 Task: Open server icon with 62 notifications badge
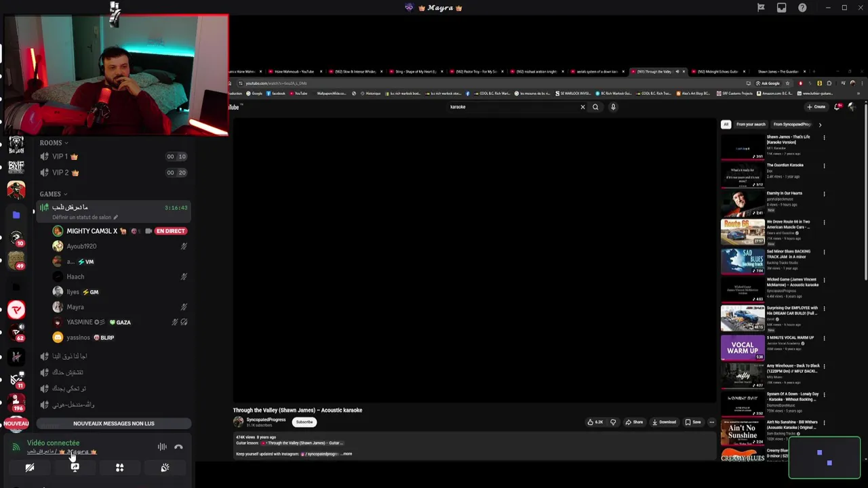coord(16,332)
